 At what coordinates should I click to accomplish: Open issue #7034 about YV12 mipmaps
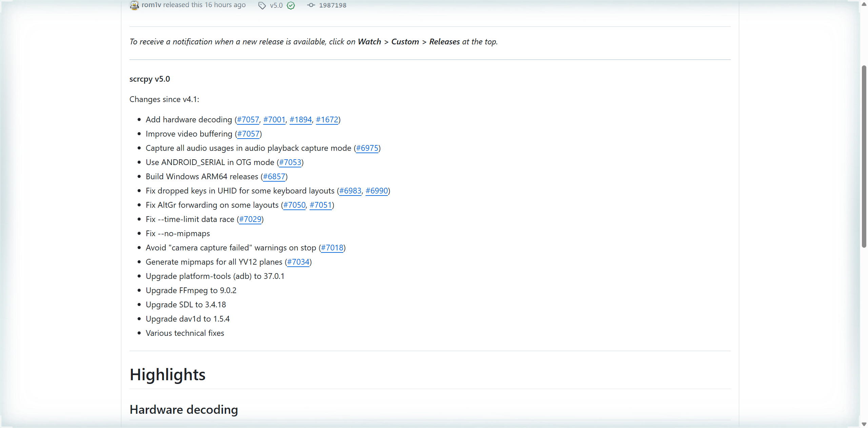pos(298,262)
